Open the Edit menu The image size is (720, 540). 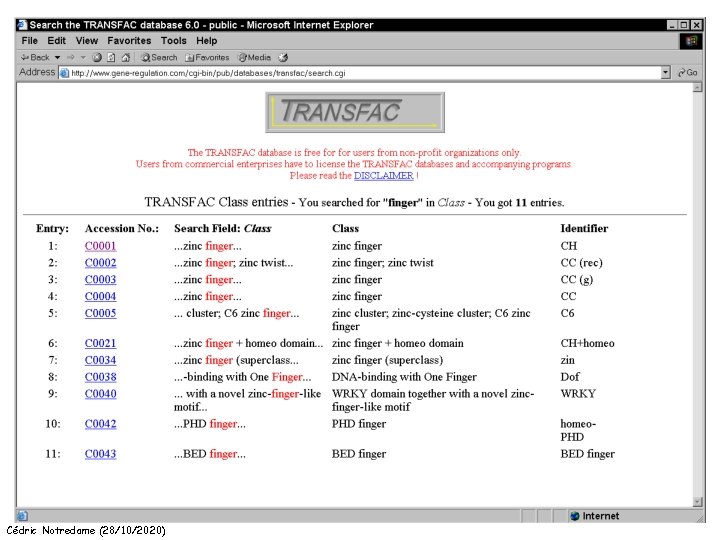coord(56,41)
